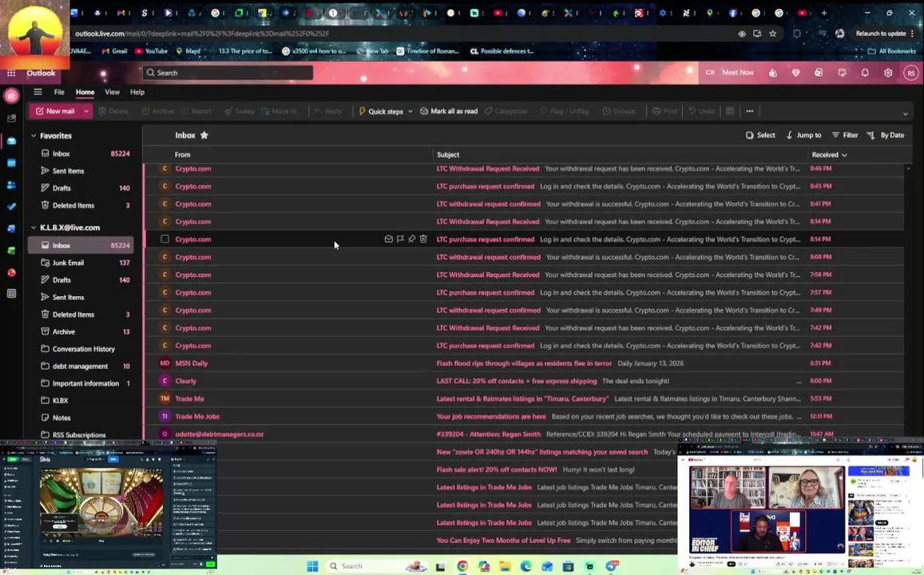Open File Explorer in the Windows taskbar
This screenshot has width=924, height=575.
pyautogui.click(x=505, y=566)
